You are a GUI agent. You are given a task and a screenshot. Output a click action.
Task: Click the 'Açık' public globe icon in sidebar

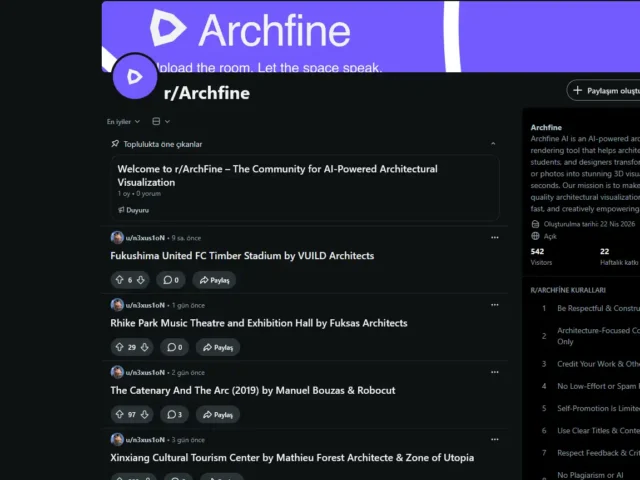(535, 236)
